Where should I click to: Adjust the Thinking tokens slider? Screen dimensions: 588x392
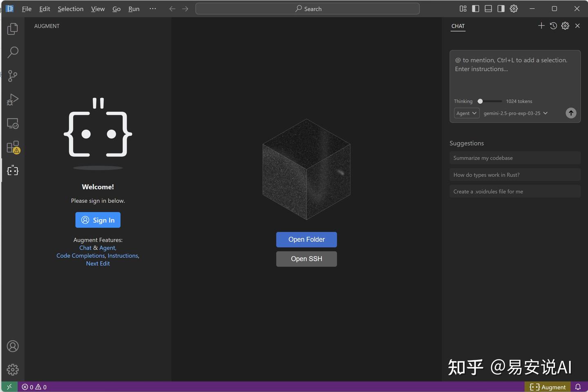(480, 101)
